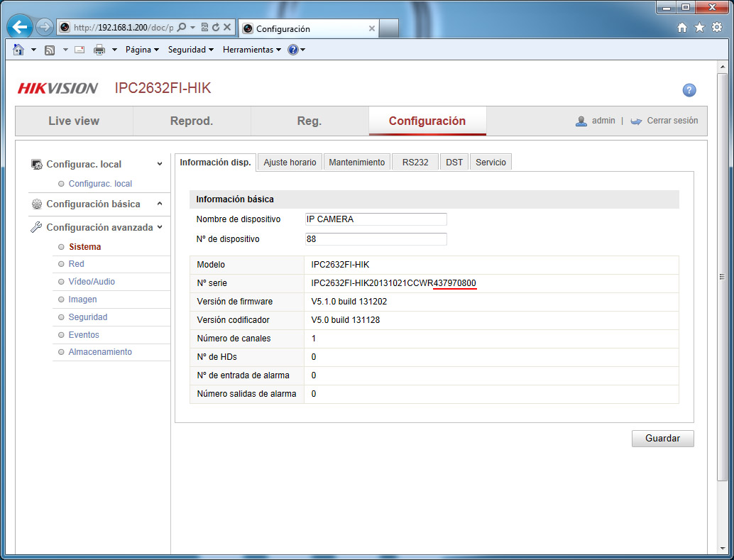Open Favorites with the star icon
734x560 pixels.
pyautogui.click(x=699, y=28)
